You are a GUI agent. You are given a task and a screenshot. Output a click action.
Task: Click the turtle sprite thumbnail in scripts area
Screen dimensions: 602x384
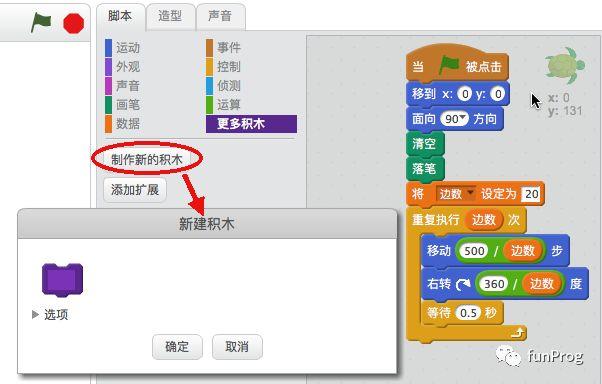click(565, 65)
